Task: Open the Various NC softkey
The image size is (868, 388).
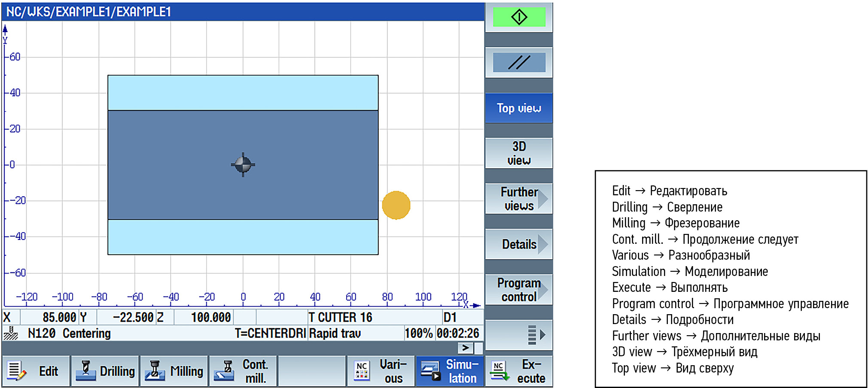Action: point(381,371)
